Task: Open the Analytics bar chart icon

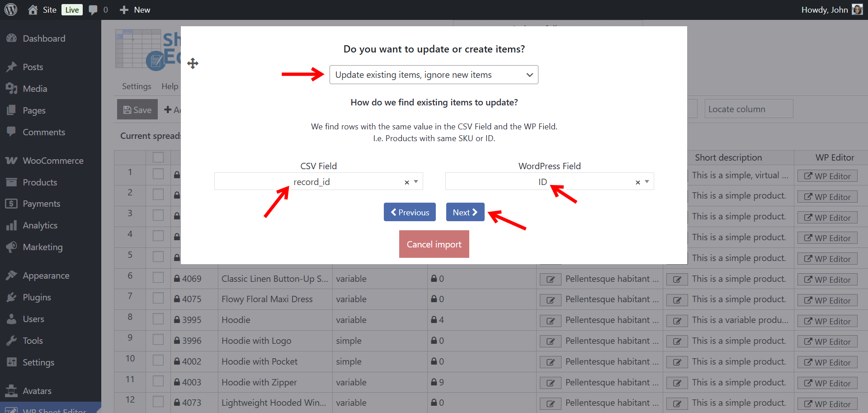Action: coord(11,225)
